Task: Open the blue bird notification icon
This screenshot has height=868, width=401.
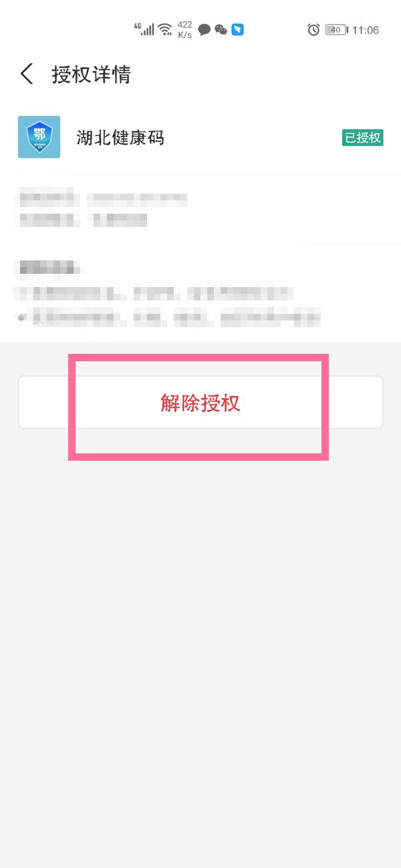Action: [237, 30]
